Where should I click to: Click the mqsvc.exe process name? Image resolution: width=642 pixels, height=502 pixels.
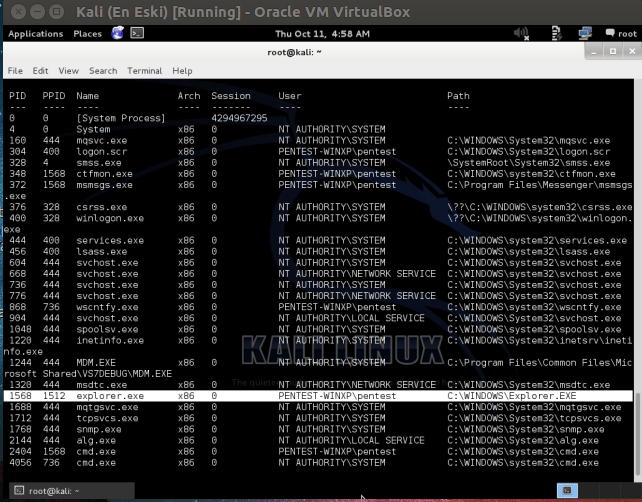pyautogui.click(x=102, y=140)
